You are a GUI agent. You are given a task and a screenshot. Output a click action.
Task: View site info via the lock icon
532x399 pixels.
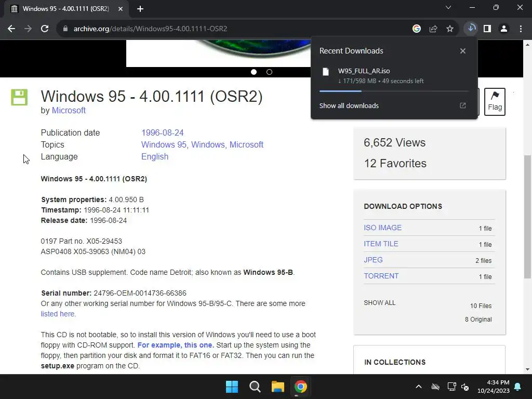coord(65,29)
